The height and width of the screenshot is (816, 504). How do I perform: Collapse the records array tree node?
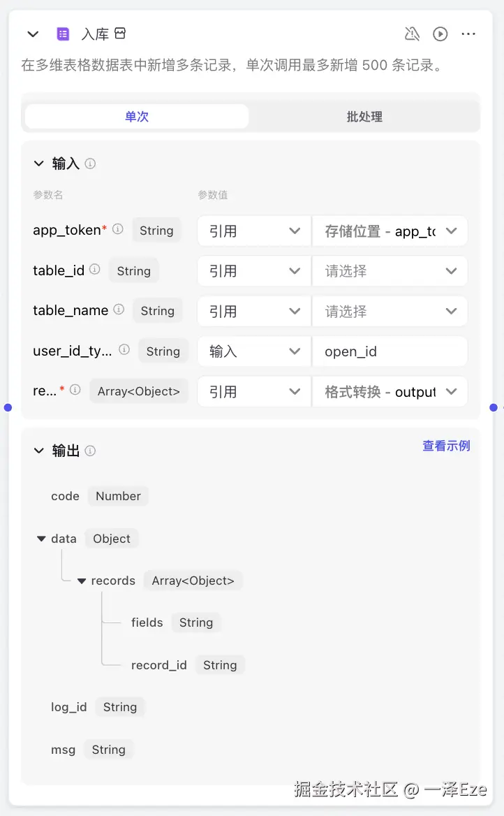click(x=82, y=581)
